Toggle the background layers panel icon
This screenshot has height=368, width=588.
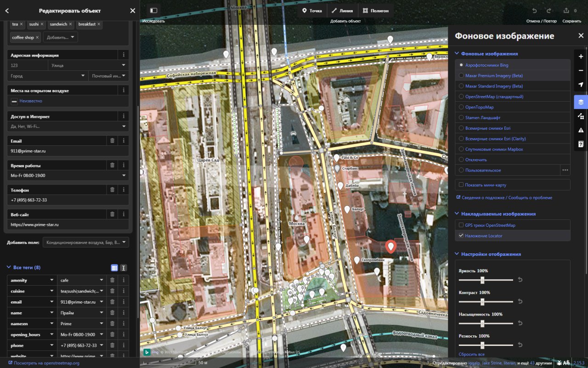tap(581, 102)
